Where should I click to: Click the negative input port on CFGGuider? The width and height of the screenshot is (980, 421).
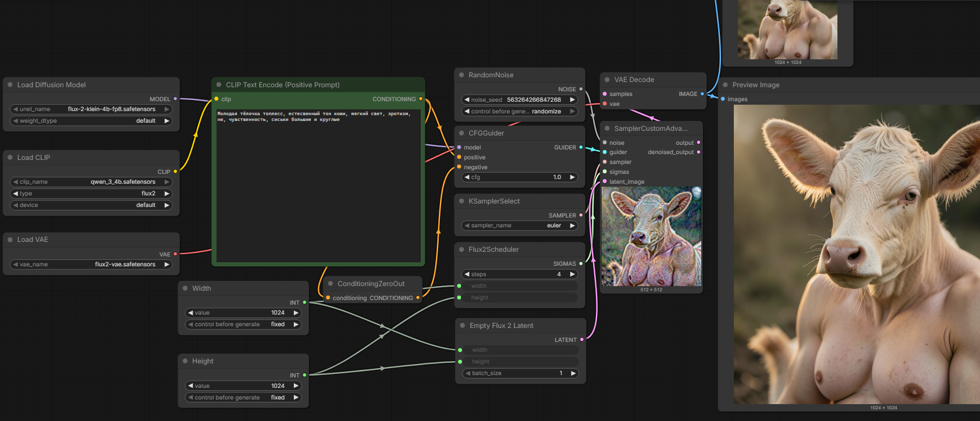(459, 167)
